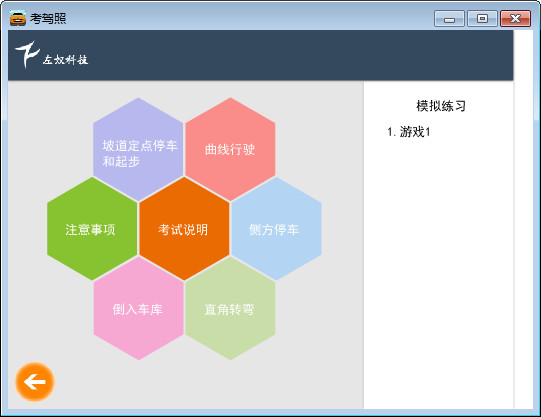The image size is (541, 417).
Task: Open the 坡道定点停车和起步 hexagon
Action: [138, 149]
